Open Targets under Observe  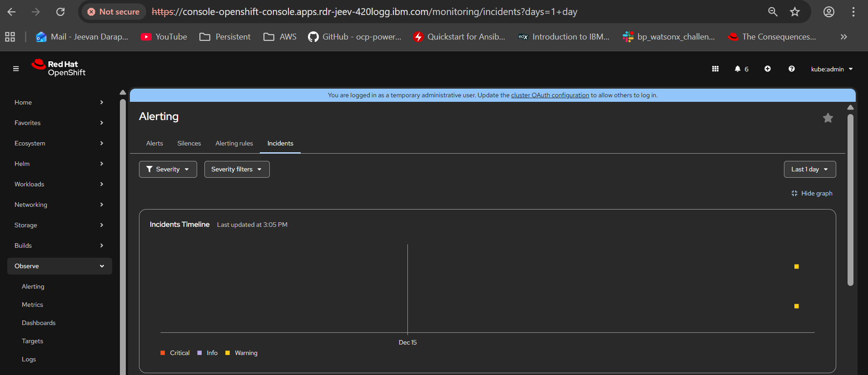click(32, 341)
